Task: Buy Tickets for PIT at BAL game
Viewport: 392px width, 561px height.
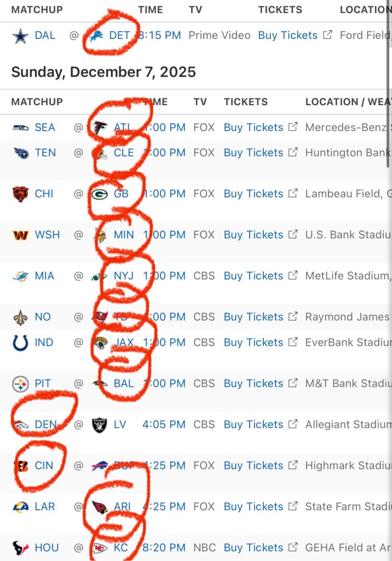Action: coord(253,383)
